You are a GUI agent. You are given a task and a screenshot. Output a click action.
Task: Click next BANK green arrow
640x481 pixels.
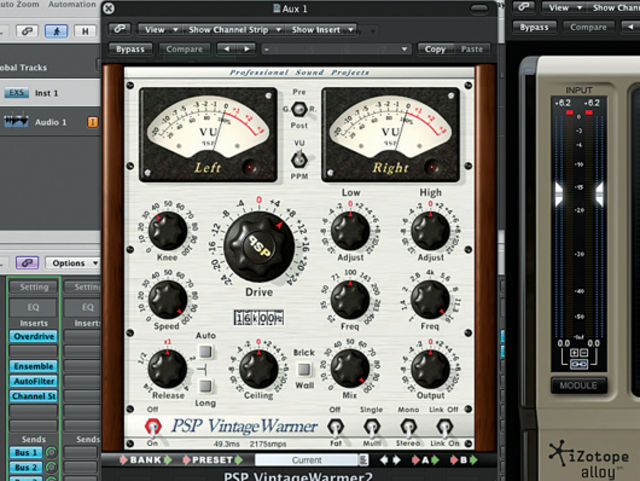coord(167,460)
